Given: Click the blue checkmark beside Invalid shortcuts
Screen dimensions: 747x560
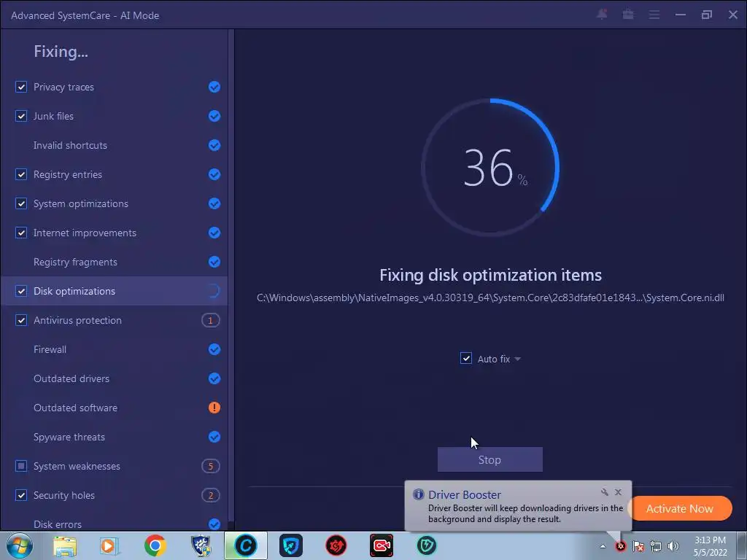Looking at the screenshot, I should point(214,145).
